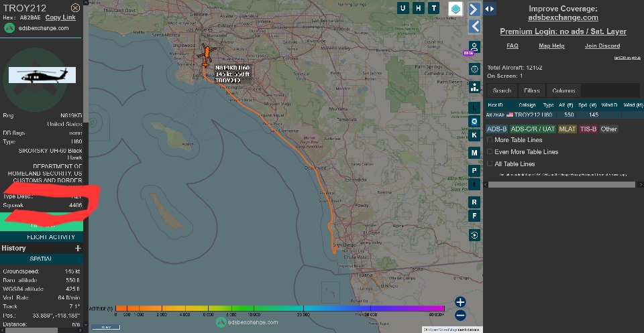Sort table by Alt (ft) column
The width and height of the screenshot is (644, 333).
pos(566,105)
